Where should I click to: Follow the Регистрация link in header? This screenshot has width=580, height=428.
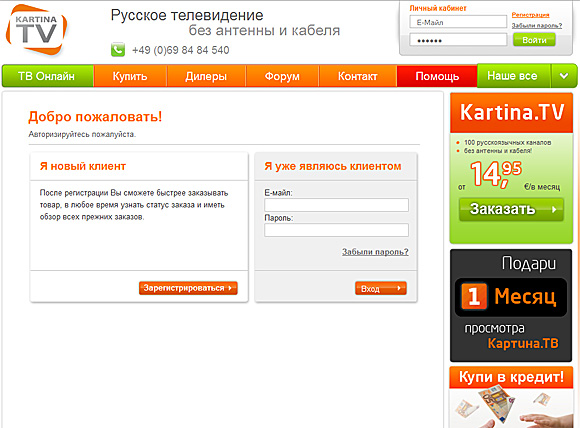tap(530, 15)
